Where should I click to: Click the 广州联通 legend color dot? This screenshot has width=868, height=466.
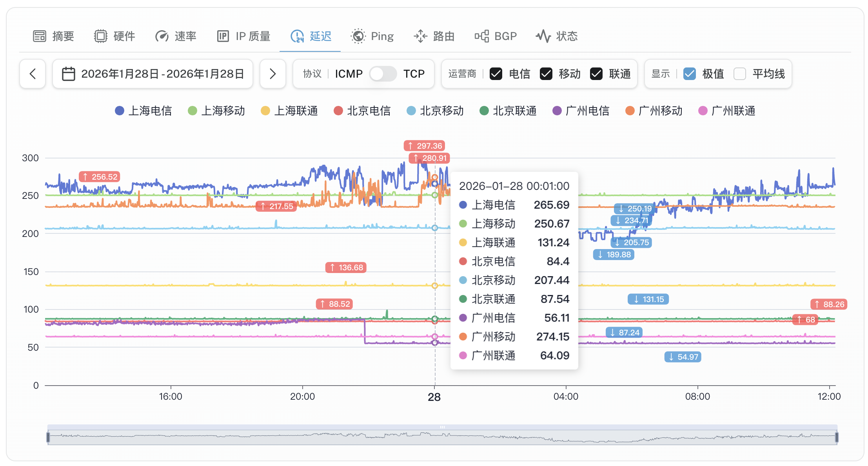click(x=703, y=111)
